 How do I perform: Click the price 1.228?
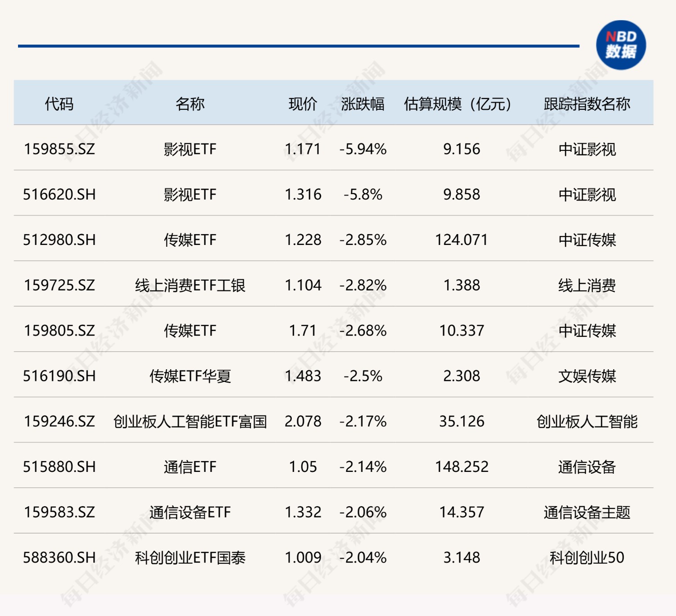pyautogui.click(x=303, y=240)
